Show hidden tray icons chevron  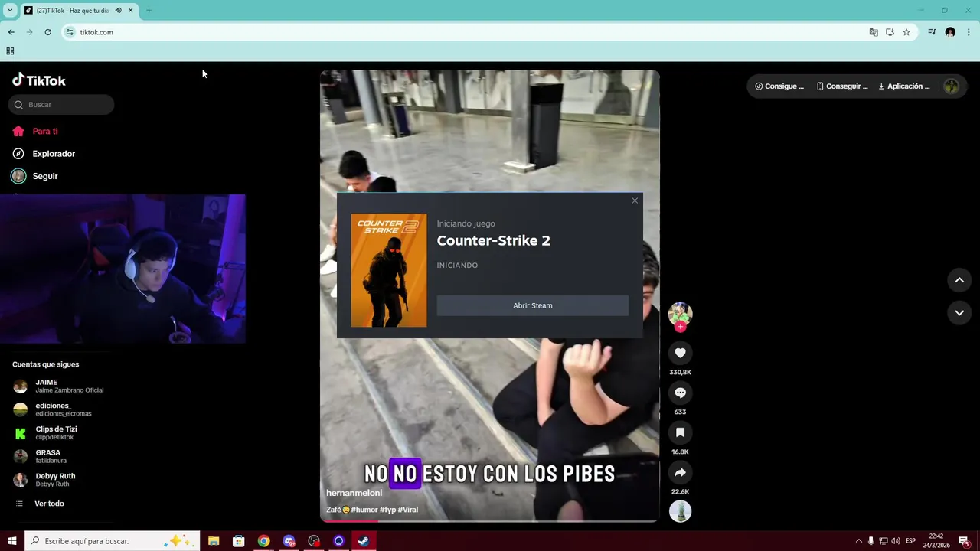coord(858,541)
